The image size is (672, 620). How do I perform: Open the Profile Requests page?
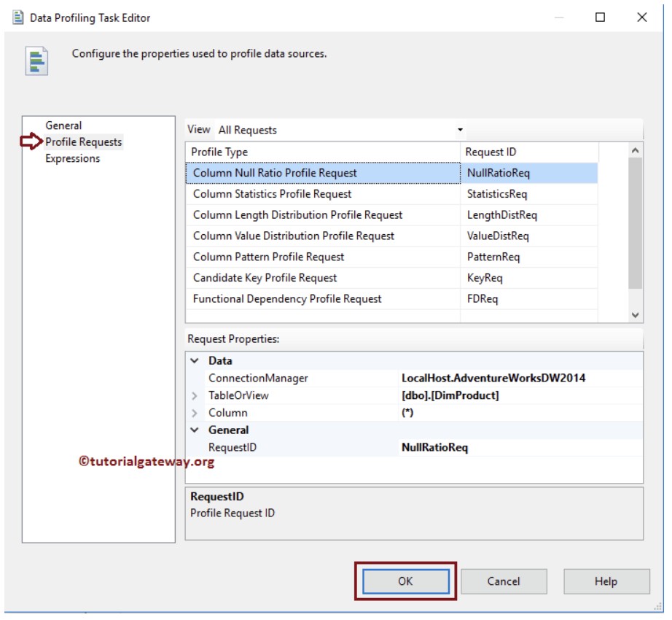[x=84, y=142]
